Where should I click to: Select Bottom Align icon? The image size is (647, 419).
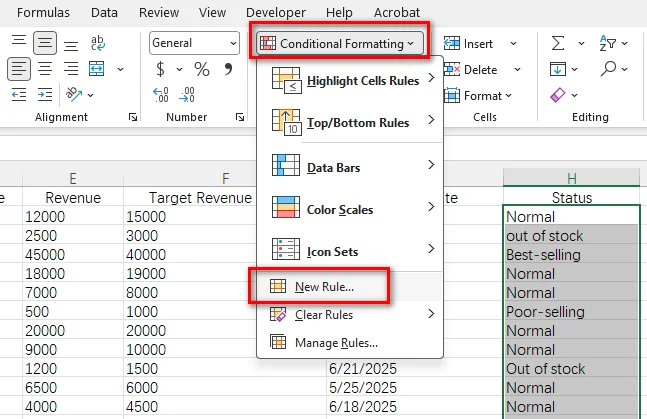(71, 46)
